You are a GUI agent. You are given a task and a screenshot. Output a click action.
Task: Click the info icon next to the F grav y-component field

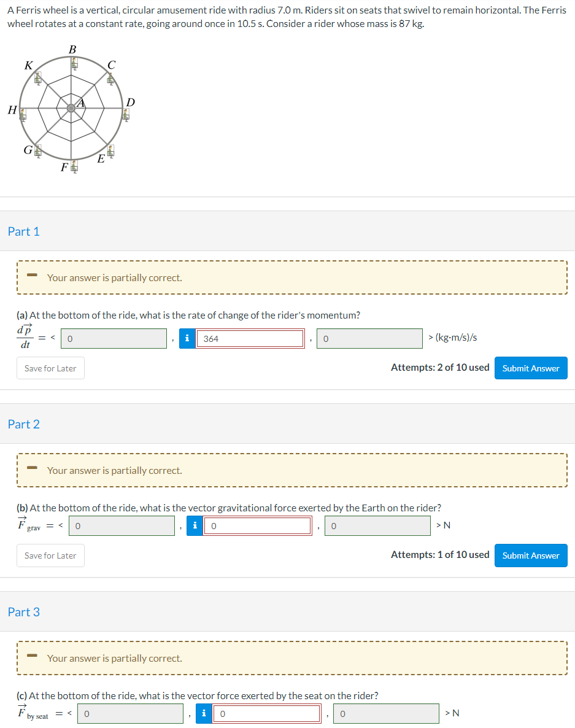coord(195,525)
